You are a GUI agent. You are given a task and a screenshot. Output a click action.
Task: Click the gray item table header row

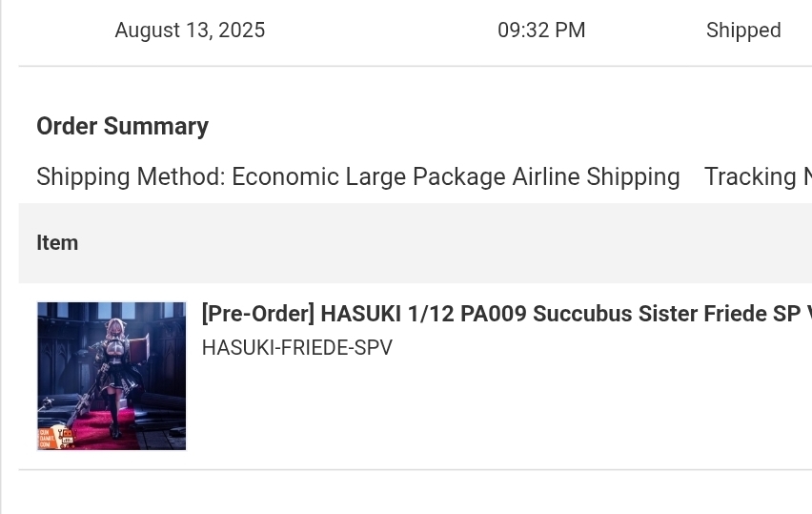(x=416, y=243)
